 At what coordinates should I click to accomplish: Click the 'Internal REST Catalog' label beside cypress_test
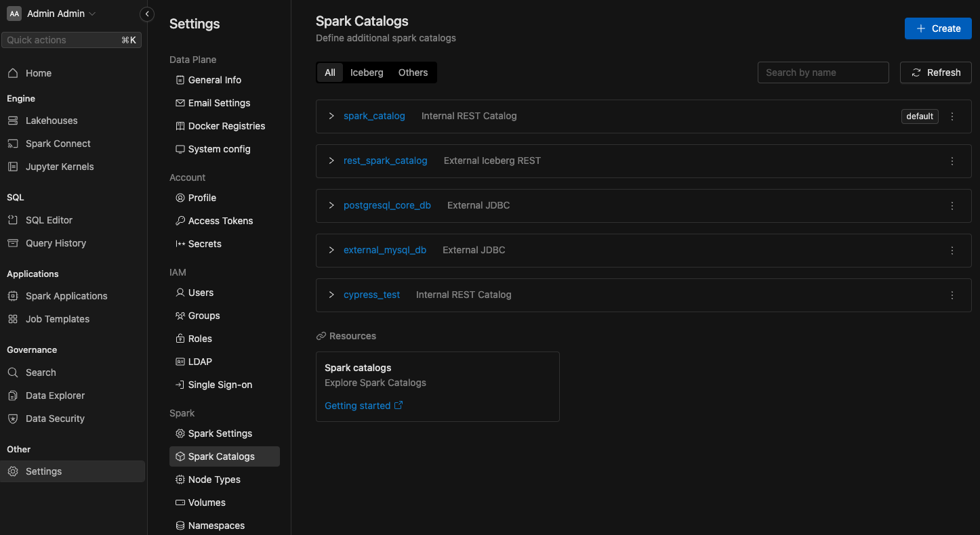(464, 295)
